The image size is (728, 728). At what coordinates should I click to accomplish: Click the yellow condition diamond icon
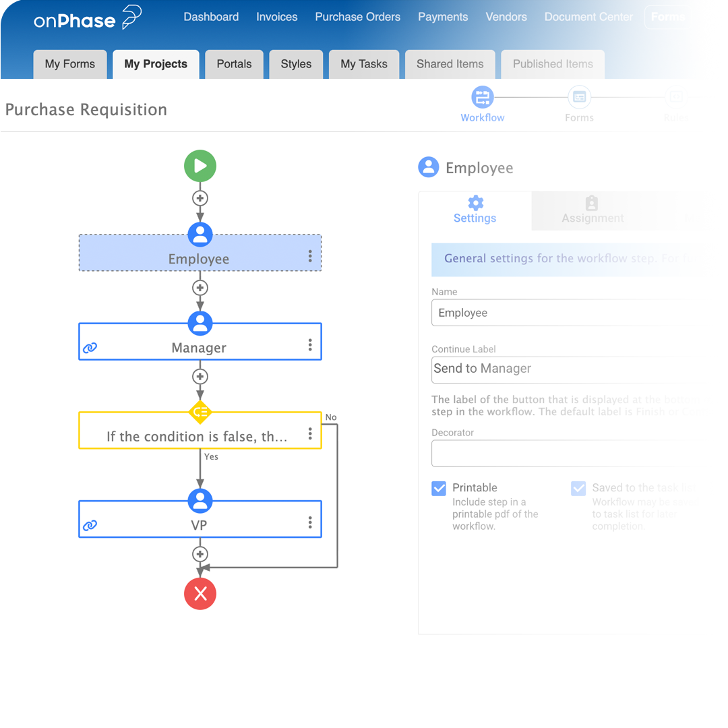(x=200, y=412)
